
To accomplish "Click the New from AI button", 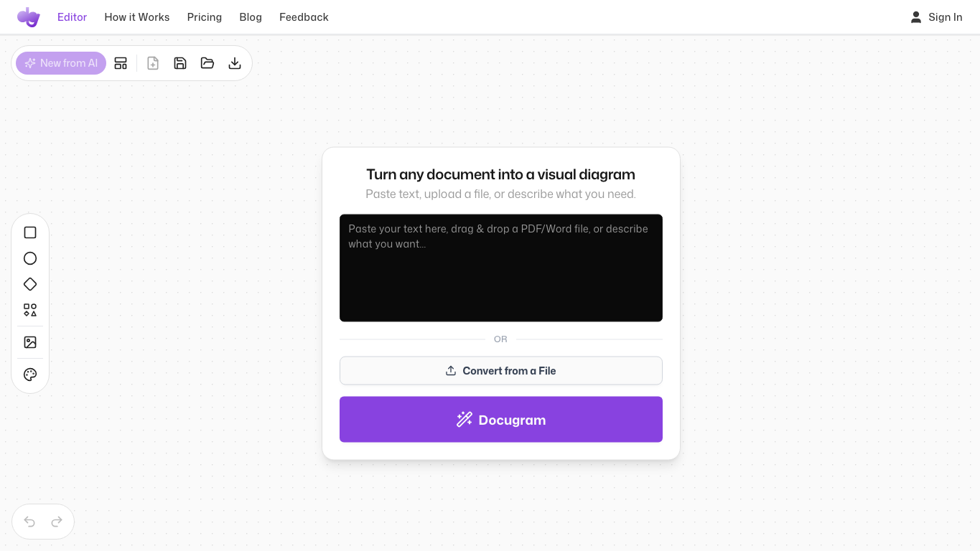I will 61,63.
